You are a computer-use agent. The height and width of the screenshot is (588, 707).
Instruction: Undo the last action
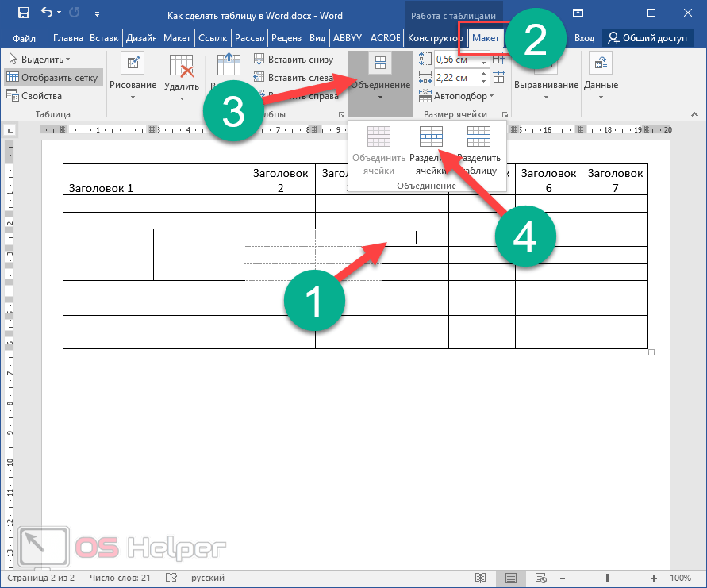point(47,13)
